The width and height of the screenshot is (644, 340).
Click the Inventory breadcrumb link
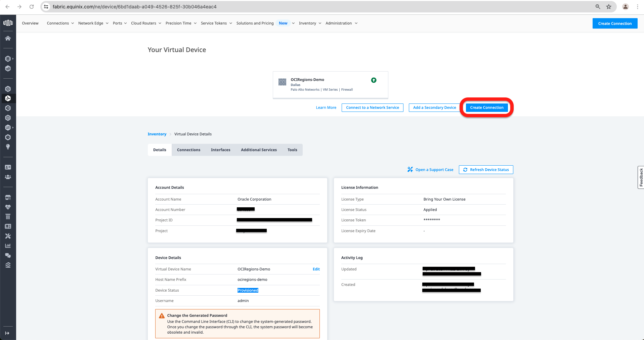tap(157, 134)
